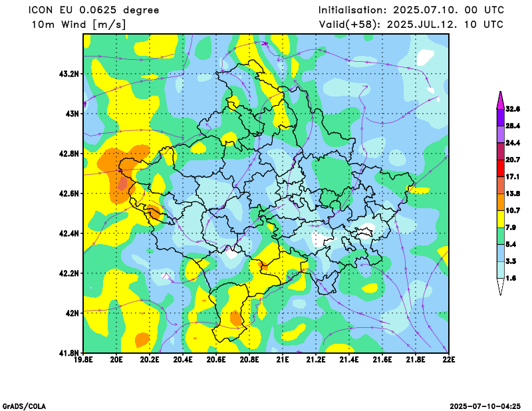Click the 24.4 value on the color legend

point(513,143)
